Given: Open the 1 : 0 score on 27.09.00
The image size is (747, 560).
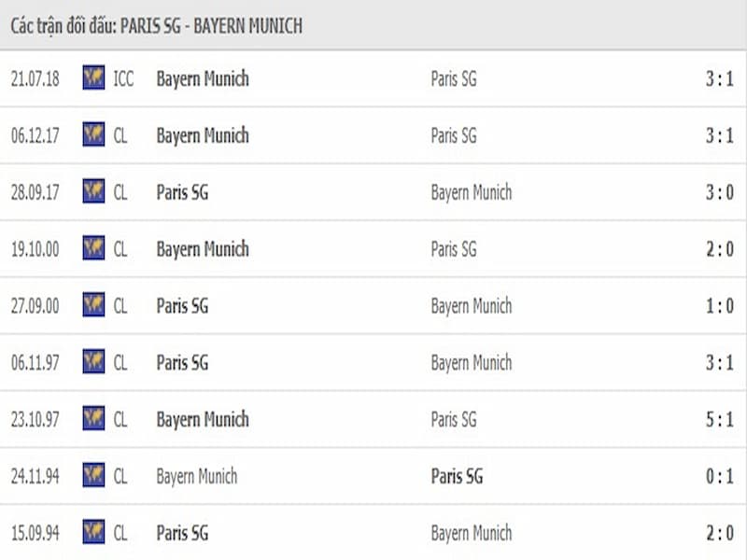Looking at the screenshot, I should click(x=719, y=306).
